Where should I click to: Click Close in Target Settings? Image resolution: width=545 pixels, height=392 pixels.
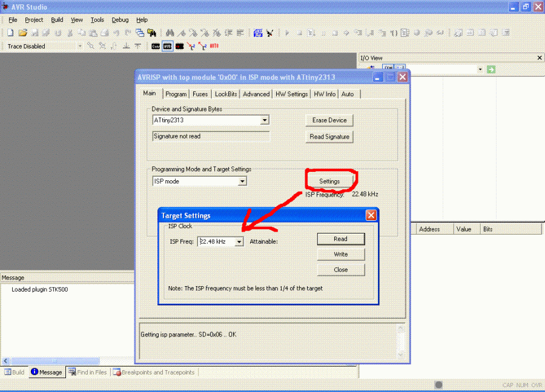pos(340,269)
